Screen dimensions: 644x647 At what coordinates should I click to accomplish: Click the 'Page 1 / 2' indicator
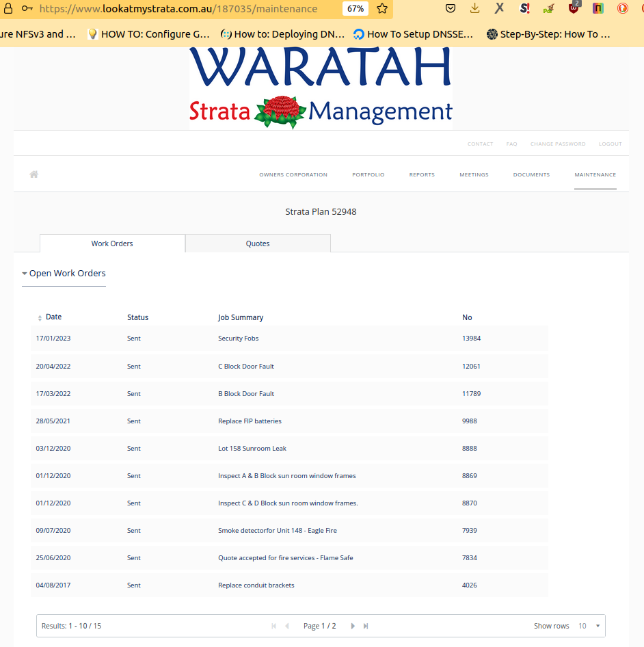tap(320, 626)
